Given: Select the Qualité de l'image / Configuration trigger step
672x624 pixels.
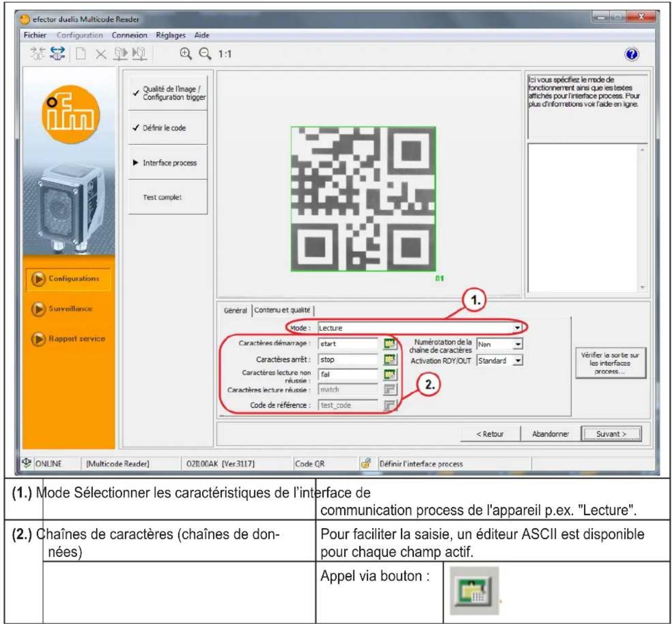Looking at the screenshot, I should (x=168, y=93).
